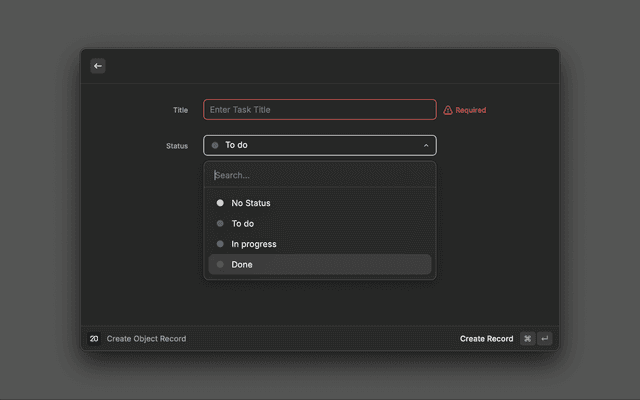Click the Create Object Record label
The image size is (640, 400).
pos(146,339)
